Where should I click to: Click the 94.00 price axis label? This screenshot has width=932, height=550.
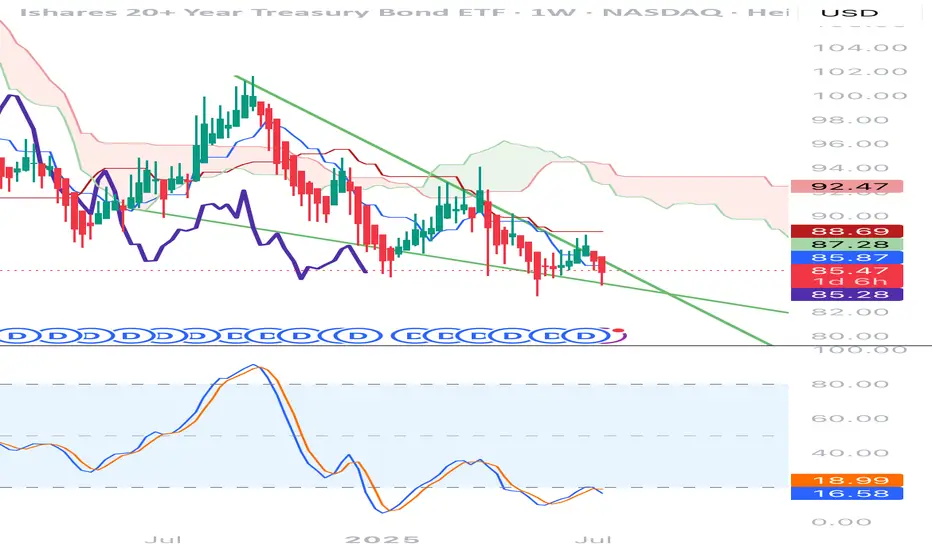click(x=850, y=168)
